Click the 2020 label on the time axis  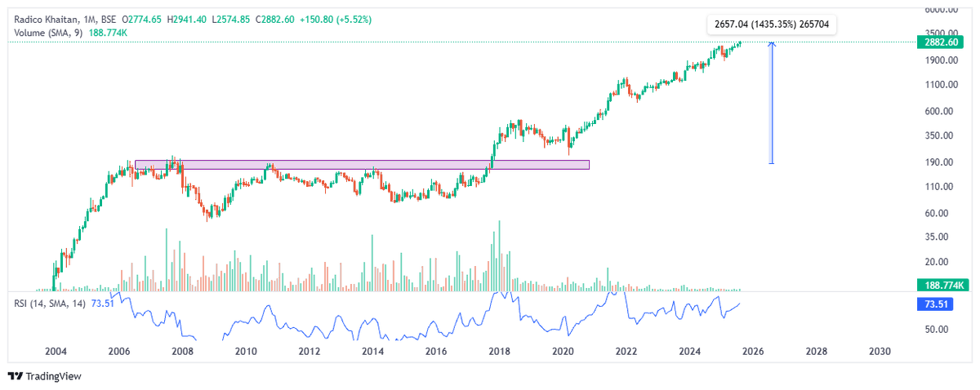[x=563, y=352]
